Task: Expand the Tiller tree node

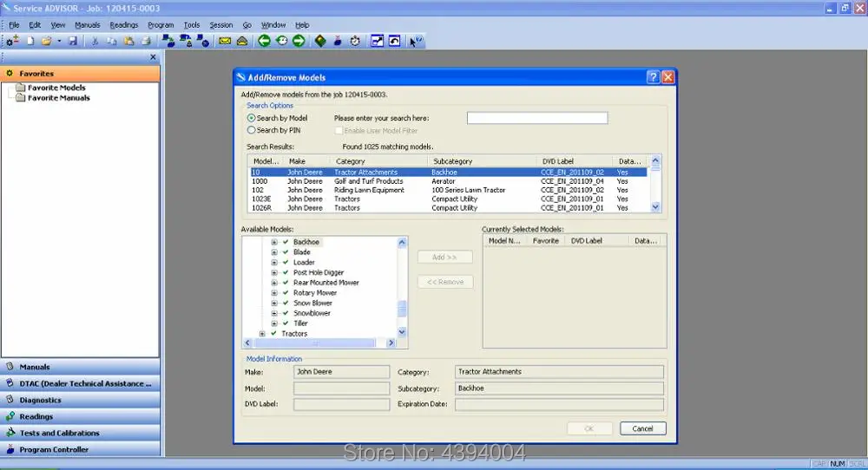Action: [x=274, y=323]
